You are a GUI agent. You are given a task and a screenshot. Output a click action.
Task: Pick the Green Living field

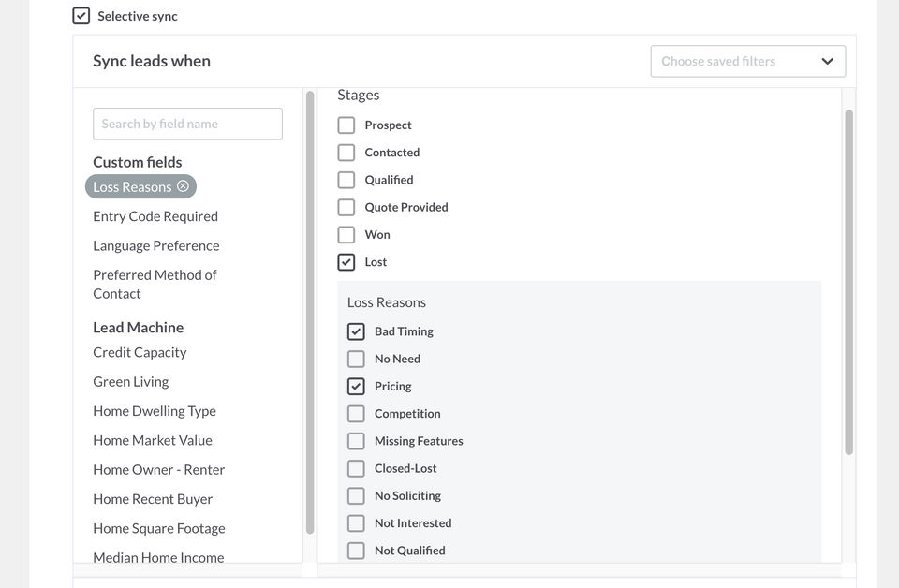point(131,382)
